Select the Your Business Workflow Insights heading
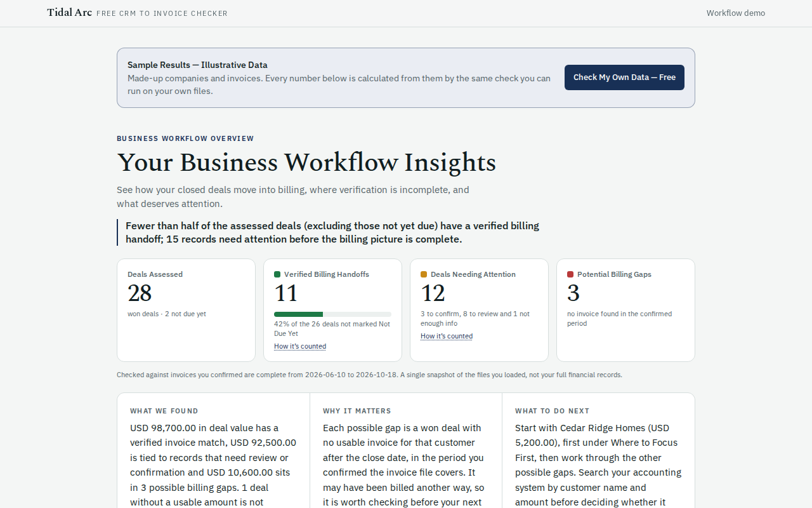The image size is (812, 508). [x=306, y=163]
